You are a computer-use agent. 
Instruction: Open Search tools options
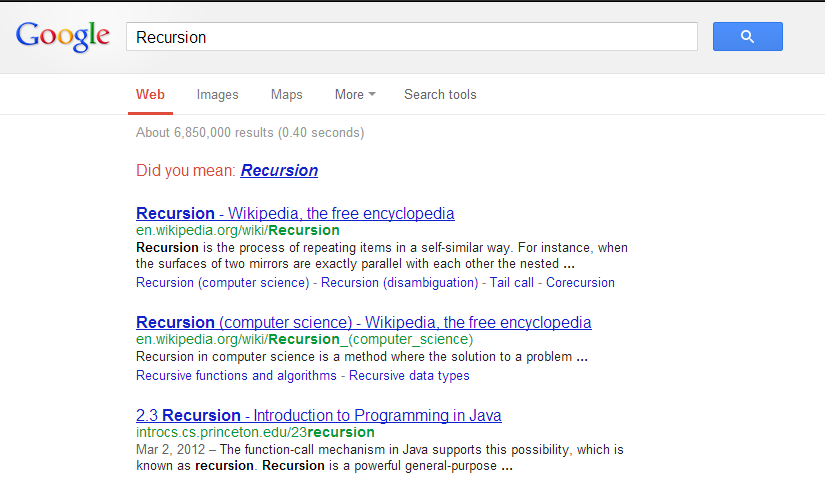coord(440,94)
